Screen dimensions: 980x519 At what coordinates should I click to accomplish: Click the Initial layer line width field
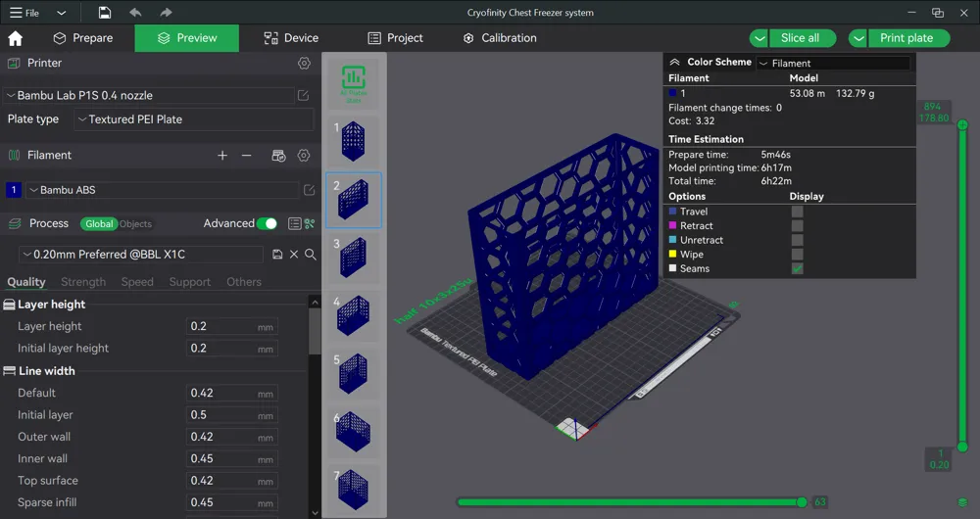pyautogui.click(x=232, y=414)
